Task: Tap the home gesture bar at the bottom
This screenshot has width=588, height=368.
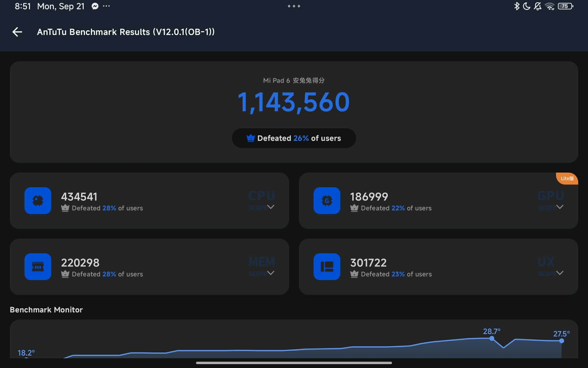Action: click(x=294, y=363)
